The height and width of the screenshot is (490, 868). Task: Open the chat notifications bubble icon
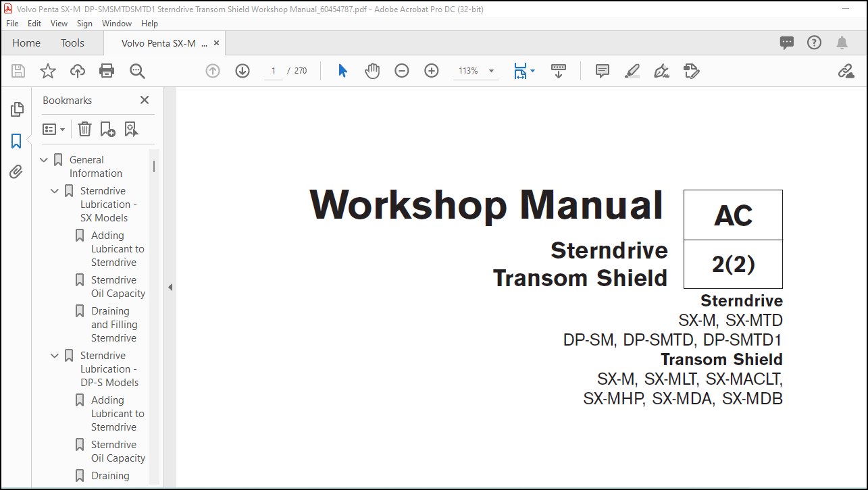coord(787,43)
